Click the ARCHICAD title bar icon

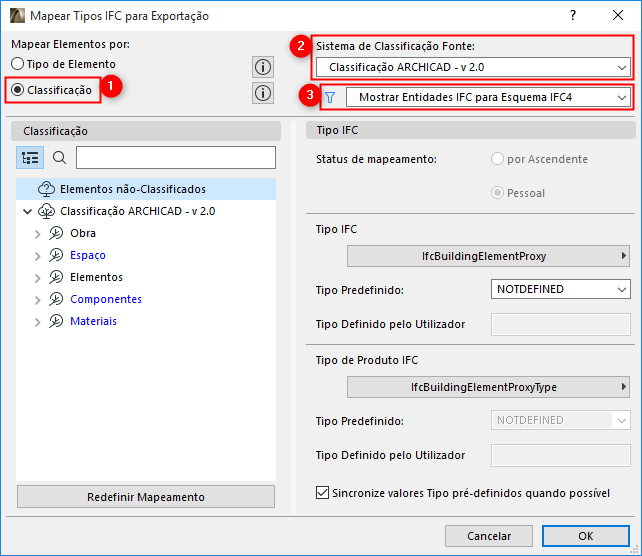pos(18,16)
